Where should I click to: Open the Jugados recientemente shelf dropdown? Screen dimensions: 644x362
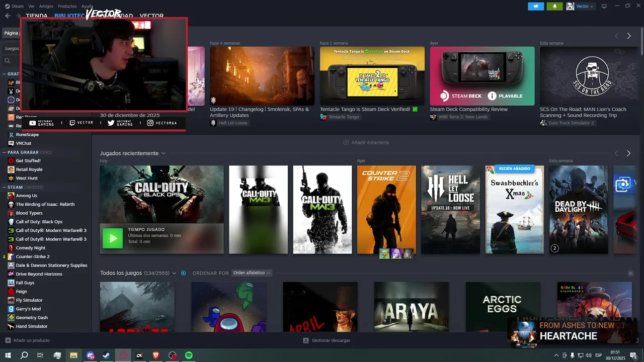[164, 153]
